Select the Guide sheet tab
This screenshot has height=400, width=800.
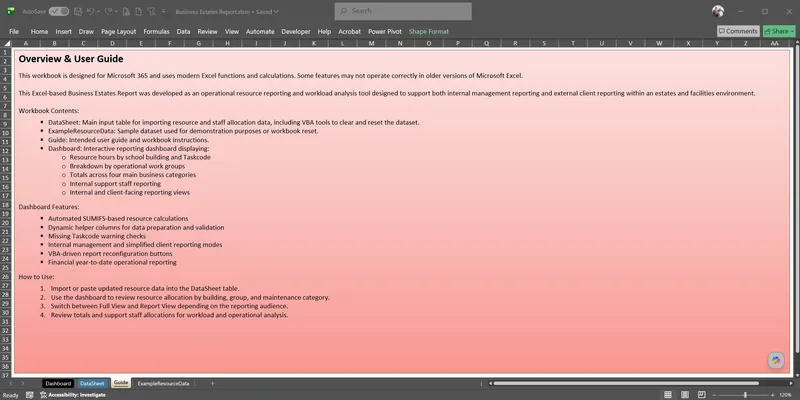121,383
